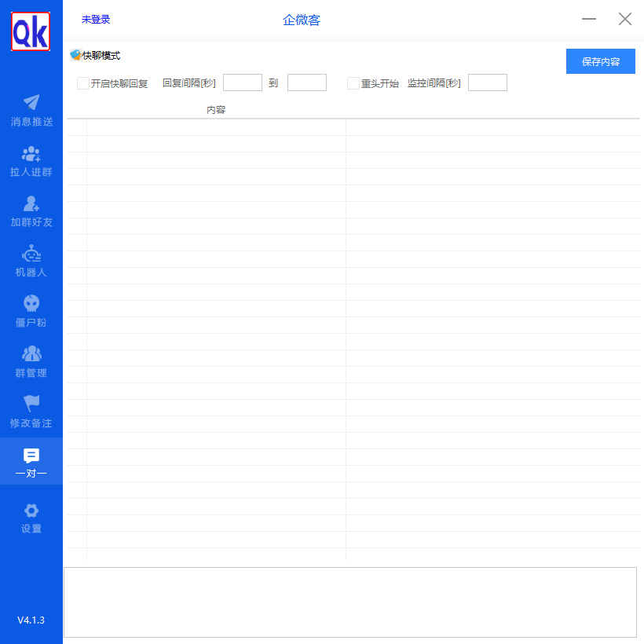Select the 僵尸粉 skull icon
Viewport: 644px width, 644px height.
pos(31,303)
